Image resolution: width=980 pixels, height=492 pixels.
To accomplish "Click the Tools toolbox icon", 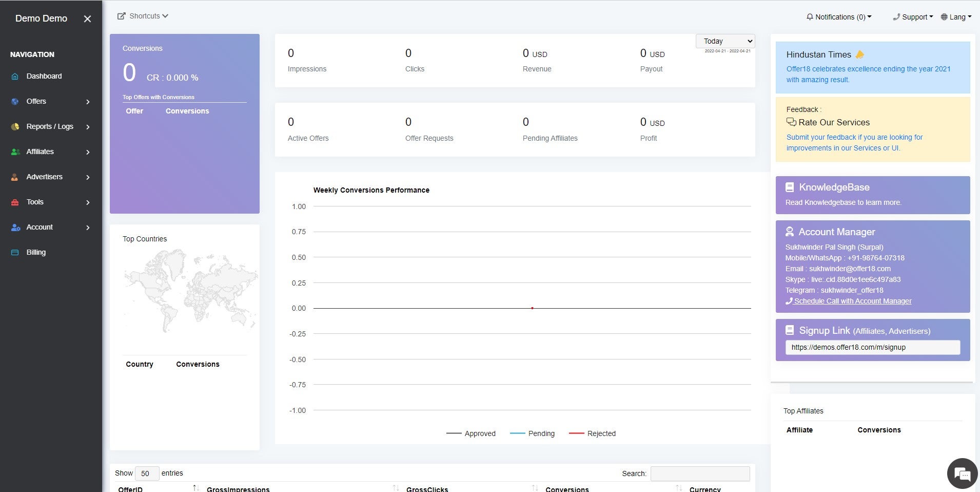I will click(15, 202).
